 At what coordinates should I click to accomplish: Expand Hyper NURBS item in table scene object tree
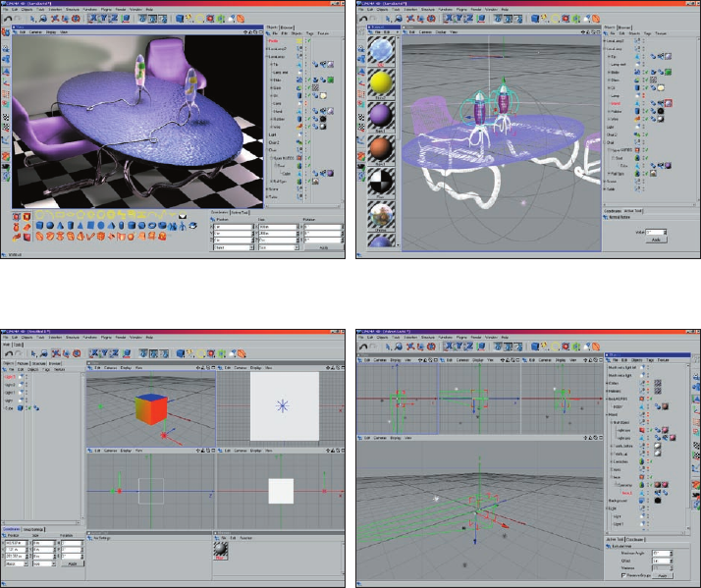272,158
